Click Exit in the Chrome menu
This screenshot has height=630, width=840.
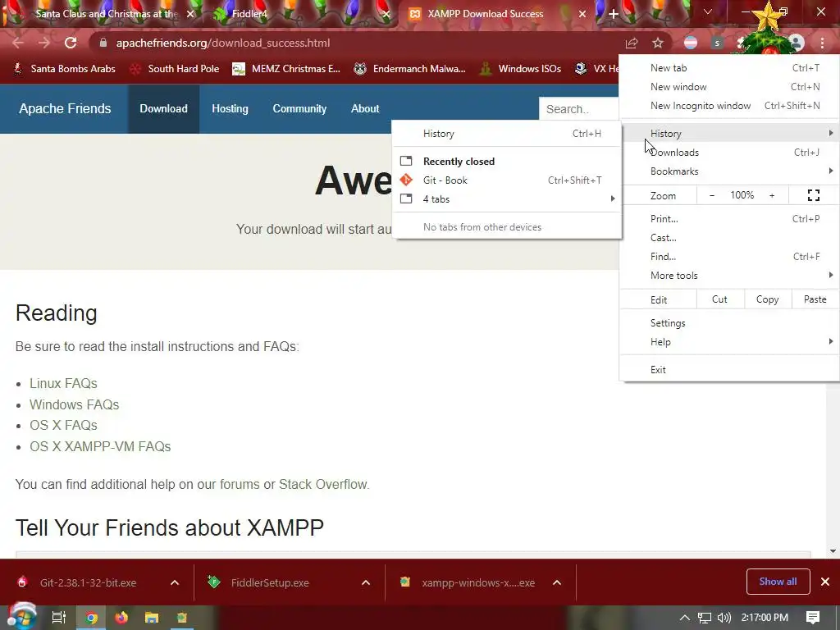click(729, 370)
